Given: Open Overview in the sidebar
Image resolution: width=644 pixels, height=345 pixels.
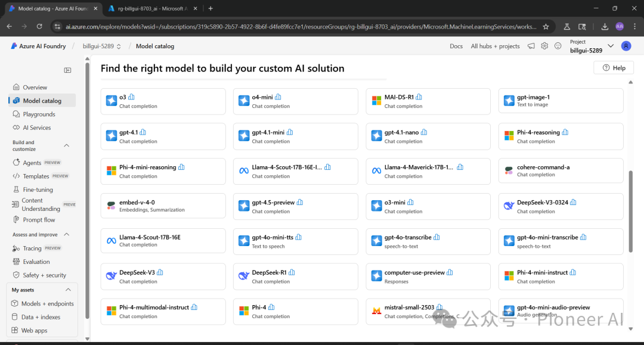Looking at the screenshot, I should (42, 88).
